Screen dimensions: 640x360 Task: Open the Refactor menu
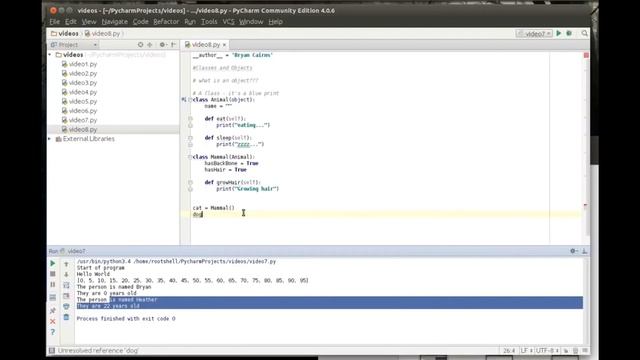[x=166, y=22]
